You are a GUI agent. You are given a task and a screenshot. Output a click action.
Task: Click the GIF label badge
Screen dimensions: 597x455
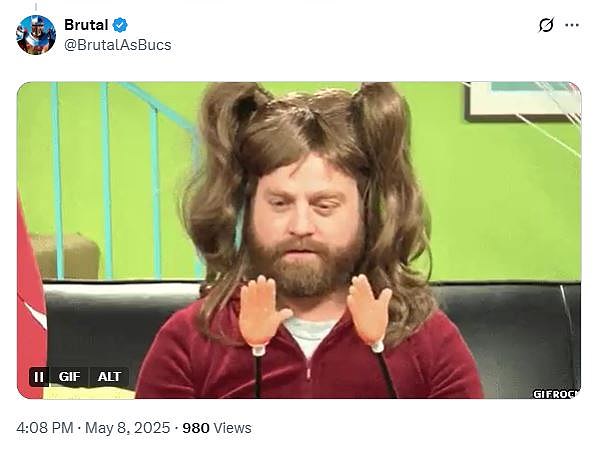click(x=69, y=377)
